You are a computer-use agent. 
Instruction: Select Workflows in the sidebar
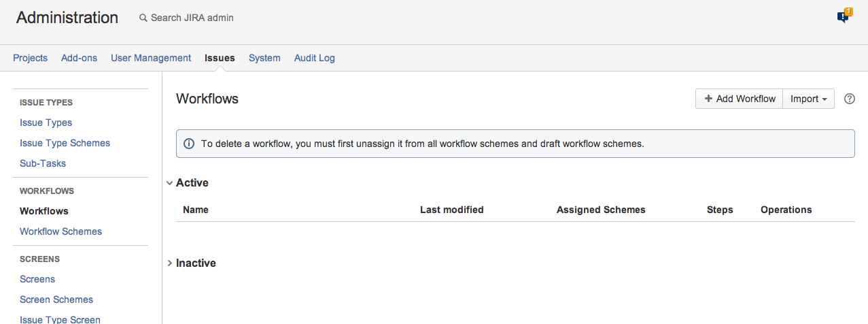pyautogui.click(x=44, y=211)
